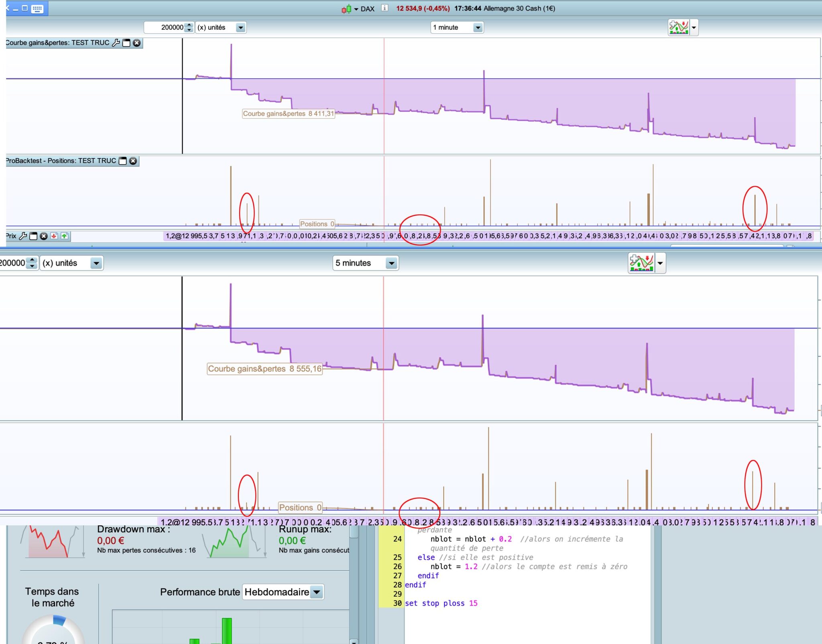Move Prix panel up with green arrow

pyautogui.click(x=65, y=236)
